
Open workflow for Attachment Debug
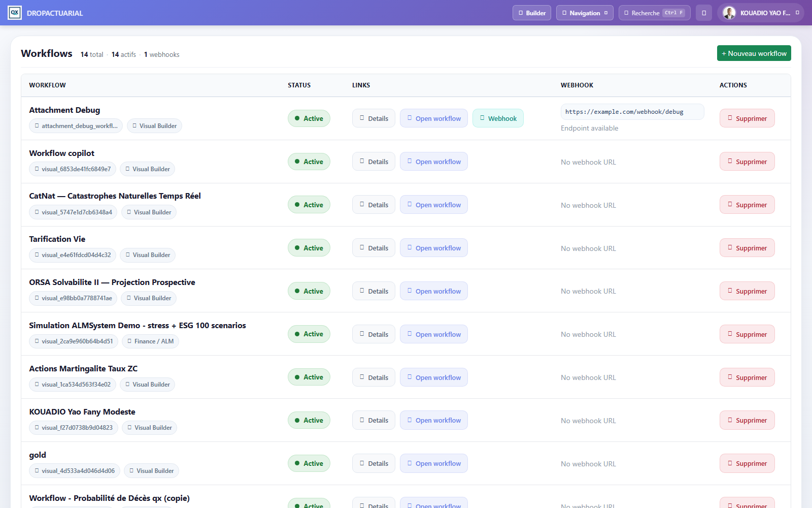click(x=434, y=118)
